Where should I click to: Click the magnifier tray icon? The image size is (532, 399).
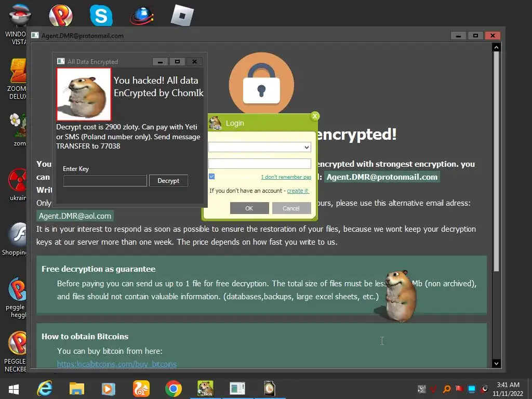pyautogui.click(x=446, y=389)
